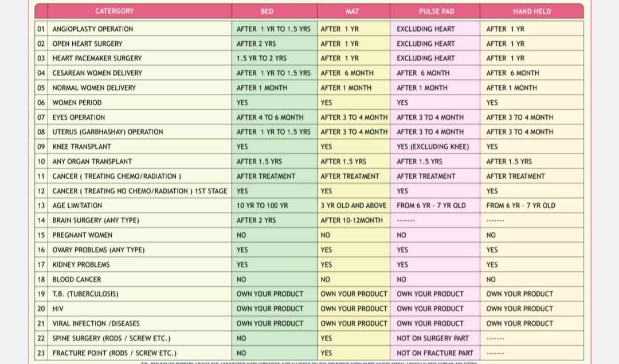Select the PULSE PAD column header

(434, 11)
